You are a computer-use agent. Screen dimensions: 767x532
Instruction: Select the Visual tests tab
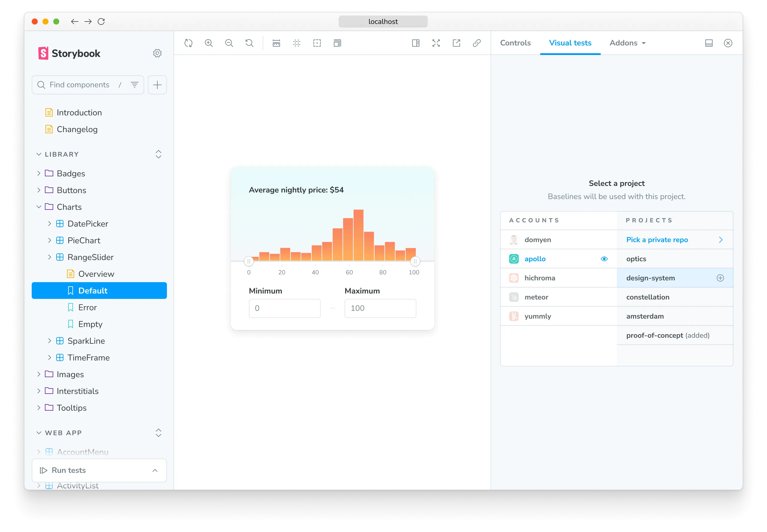pos(570,43)
